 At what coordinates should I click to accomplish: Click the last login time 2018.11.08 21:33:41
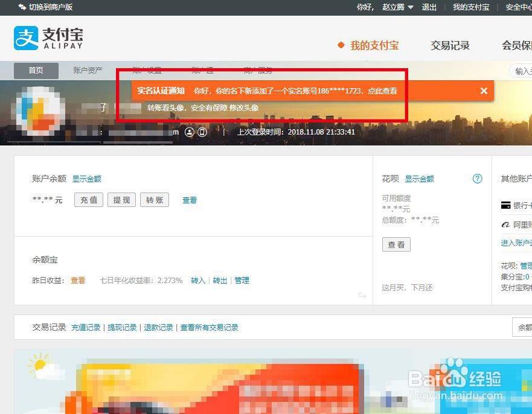(321, 132)
